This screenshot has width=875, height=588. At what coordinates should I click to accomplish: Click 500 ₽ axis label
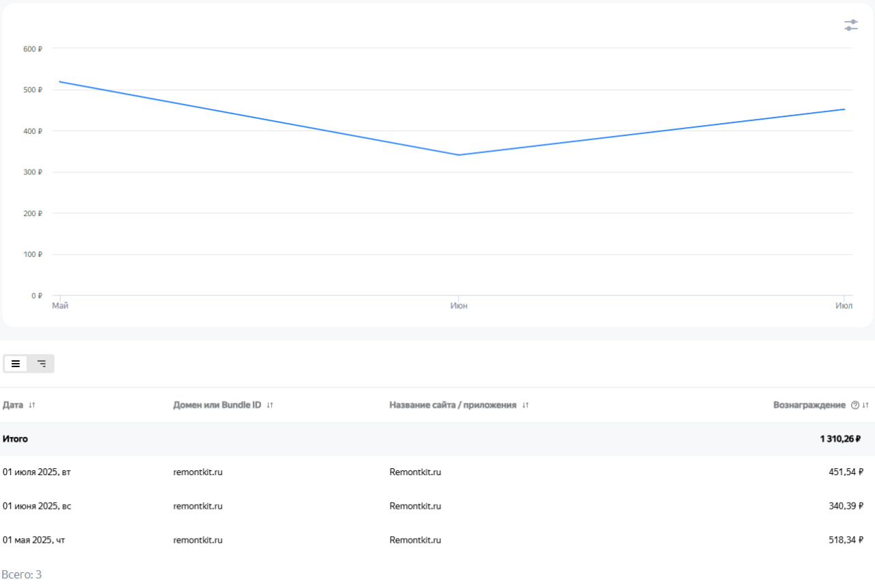tap(33, 90)
